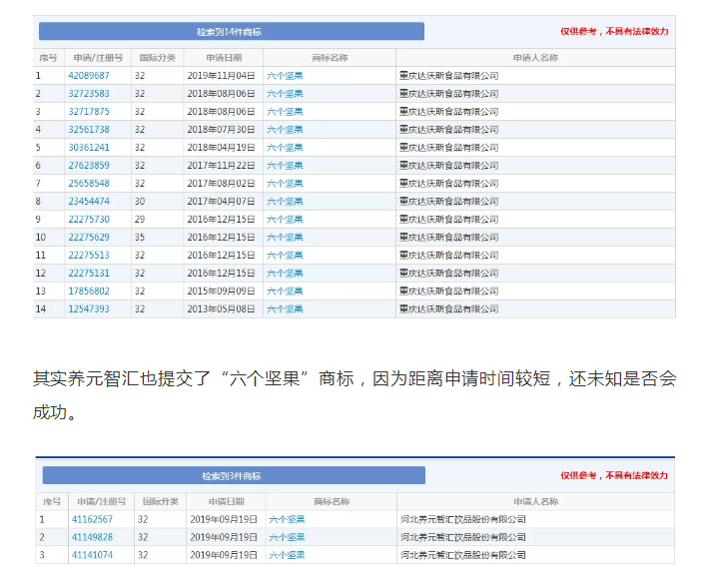Click the paragraph starting with 其实养元智汇

click(355, 395)
